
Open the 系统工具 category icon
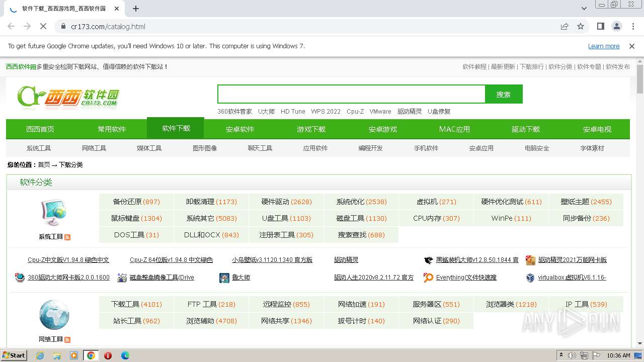pos(54,213)
